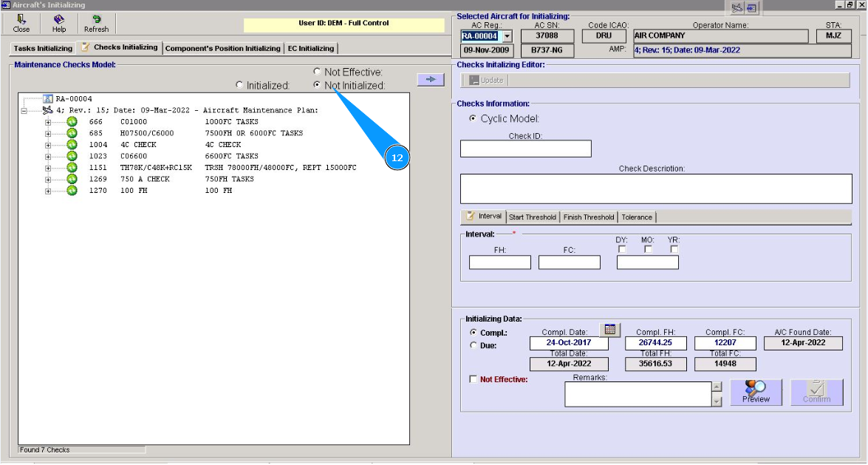The image size is (868, 465).
Task: Click the Preview magnifier button
Action: point(756,392)
